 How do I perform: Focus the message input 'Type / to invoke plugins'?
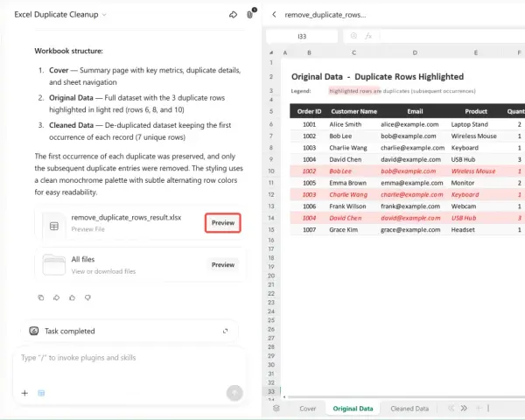[129, 358]
